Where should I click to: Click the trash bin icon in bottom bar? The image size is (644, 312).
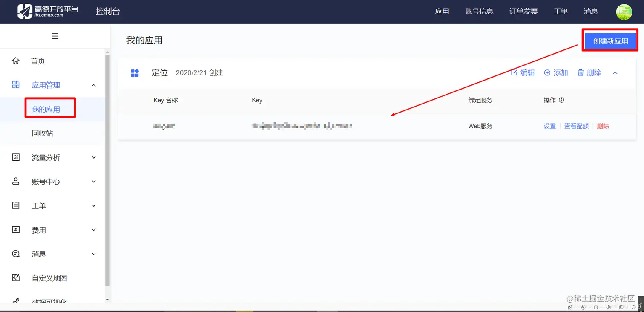[595, 307]
